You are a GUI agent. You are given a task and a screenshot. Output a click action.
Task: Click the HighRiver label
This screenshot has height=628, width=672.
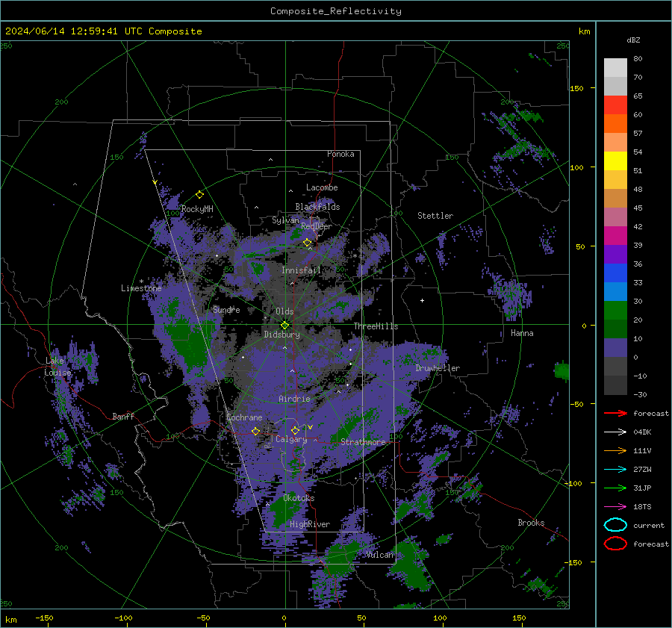tap(309, 524)
